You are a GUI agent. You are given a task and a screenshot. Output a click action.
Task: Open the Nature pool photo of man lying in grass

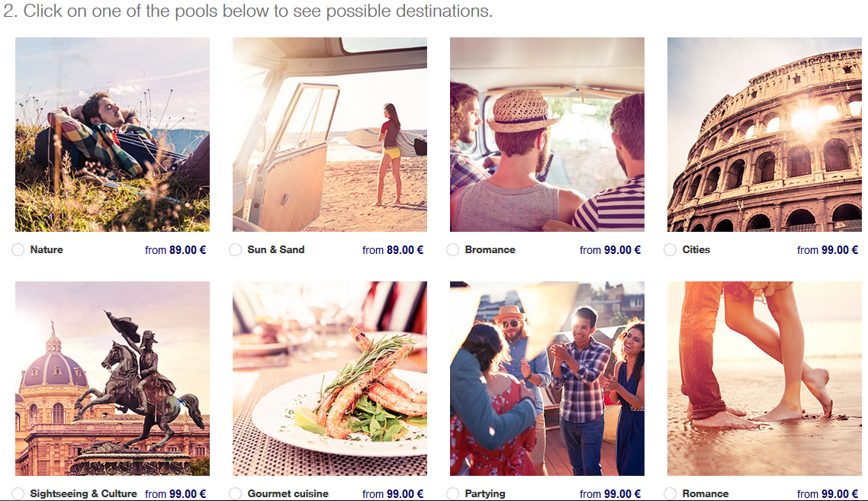pyautogui.click(x=112, y=134)
